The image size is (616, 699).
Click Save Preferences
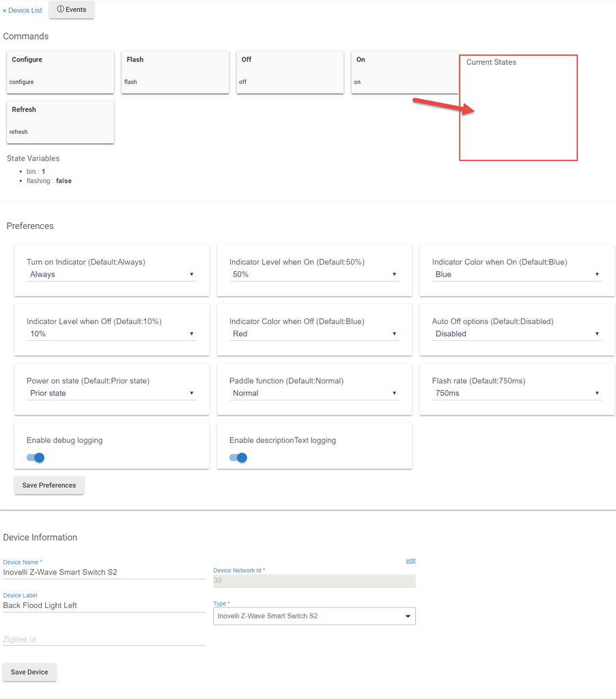[x=48, y=485]
